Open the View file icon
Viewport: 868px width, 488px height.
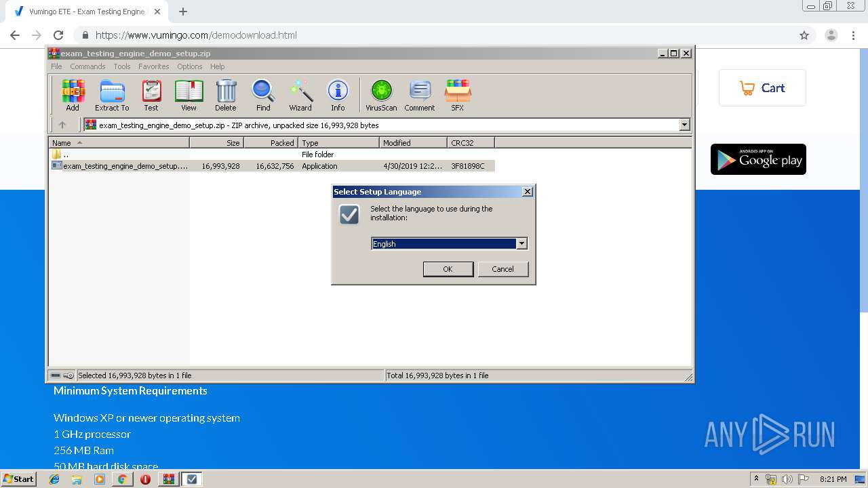point(189,95)
